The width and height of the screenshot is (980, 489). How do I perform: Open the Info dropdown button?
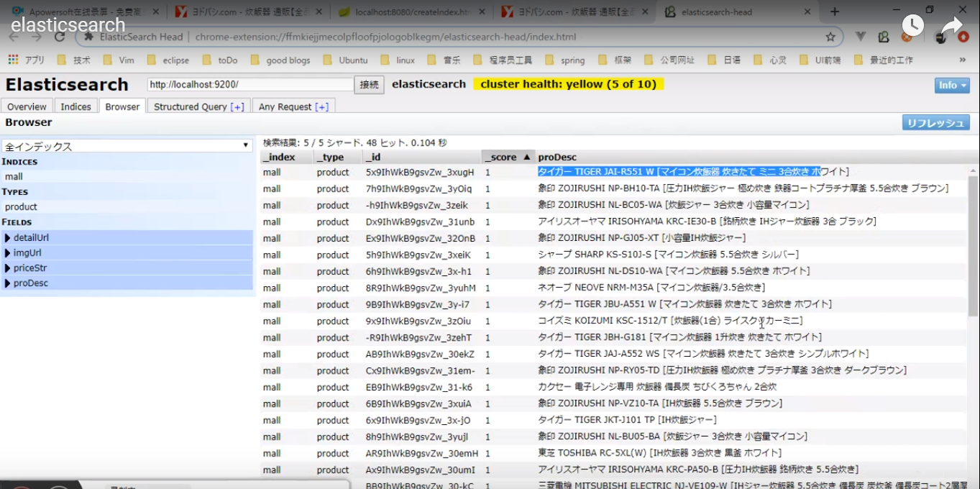click(952, 86)
